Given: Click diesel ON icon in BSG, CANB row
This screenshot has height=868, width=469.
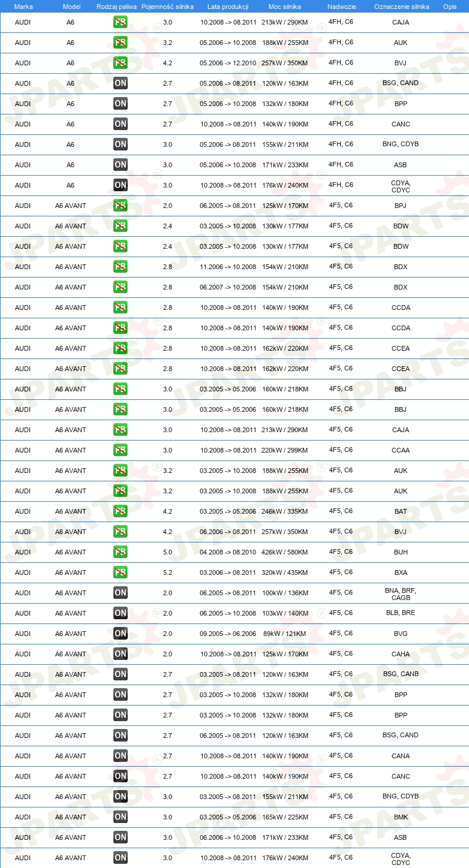Looking at the screenshot, I should 121,675.
